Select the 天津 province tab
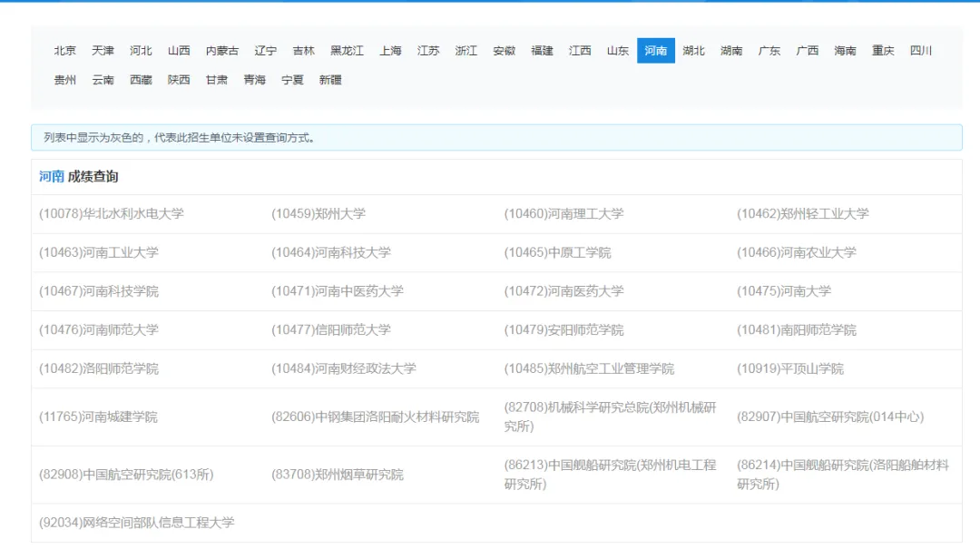The image size is (980, 549). click(x=103, y=51)
